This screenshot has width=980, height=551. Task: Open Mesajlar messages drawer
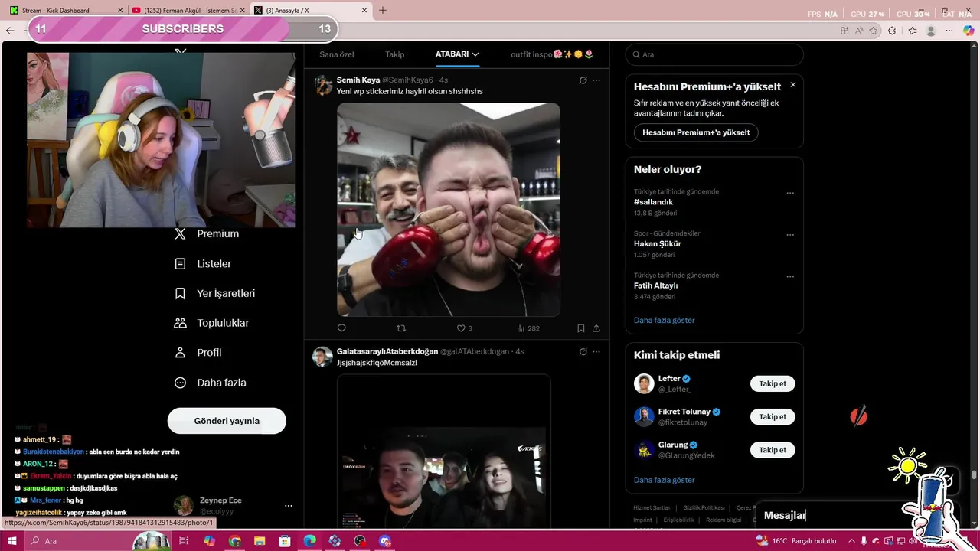point(785,515)
